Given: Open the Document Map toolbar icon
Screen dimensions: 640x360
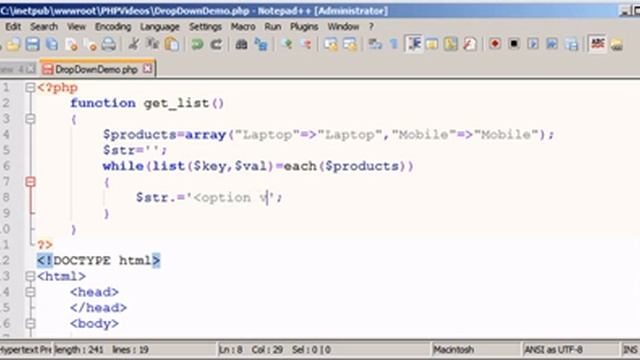Looking at the screenshot, I should pos(451,44).
